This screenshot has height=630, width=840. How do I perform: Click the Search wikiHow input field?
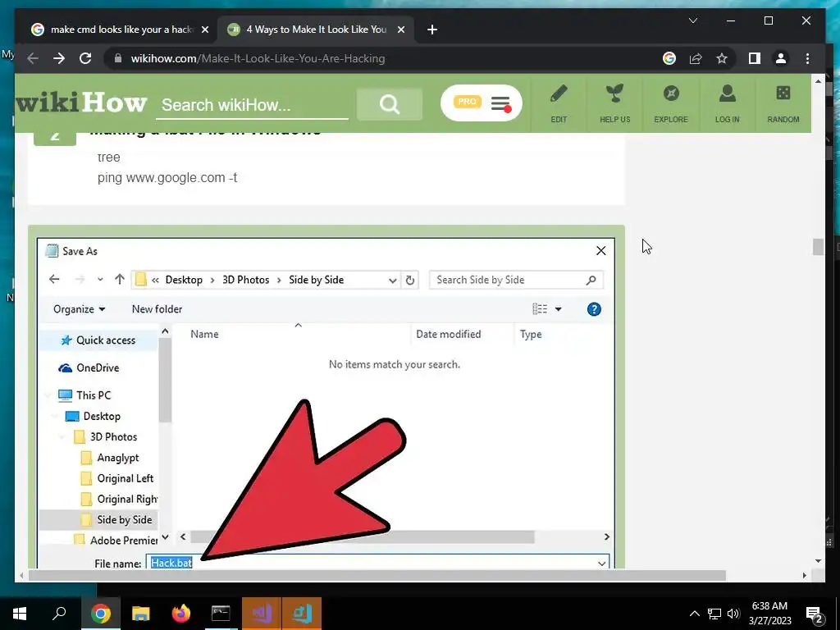[x=252, y=105]
